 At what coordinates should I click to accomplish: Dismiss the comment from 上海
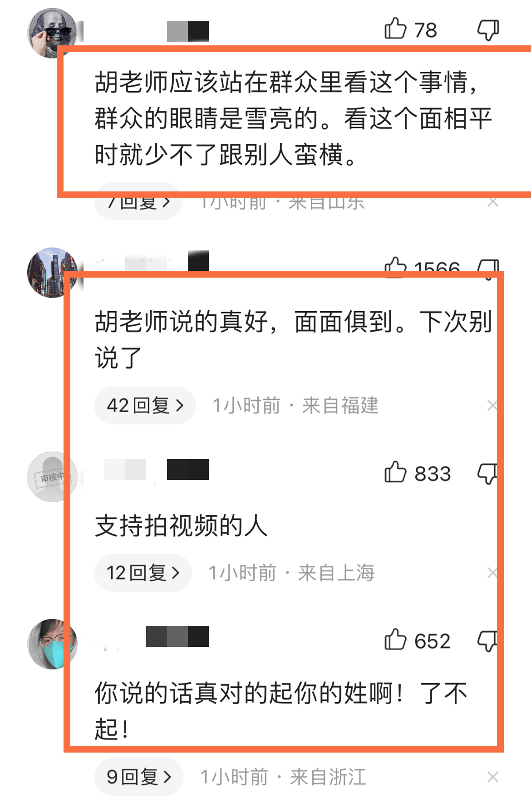[492, 573]
